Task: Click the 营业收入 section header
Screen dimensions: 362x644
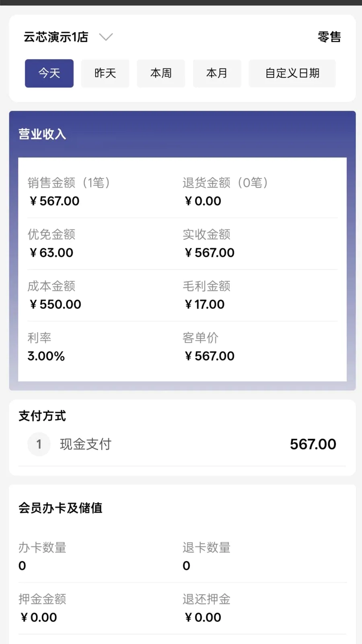Action: [x=42, y=134]
